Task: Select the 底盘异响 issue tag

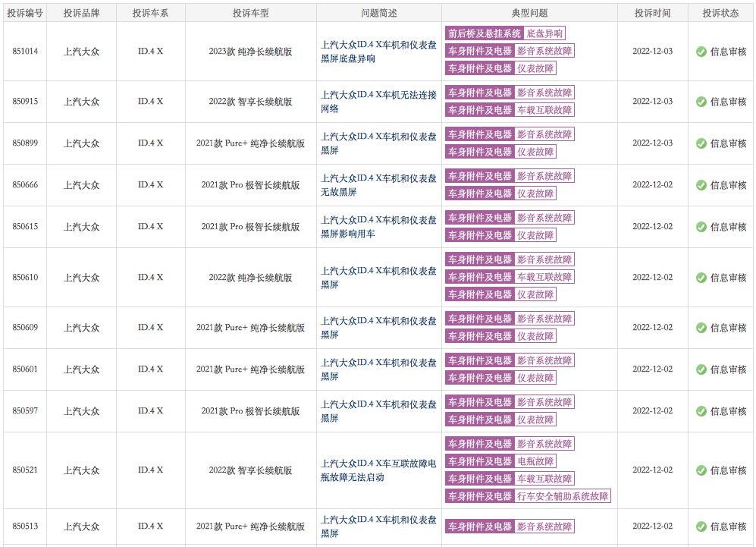Action: tap(544, 33)
